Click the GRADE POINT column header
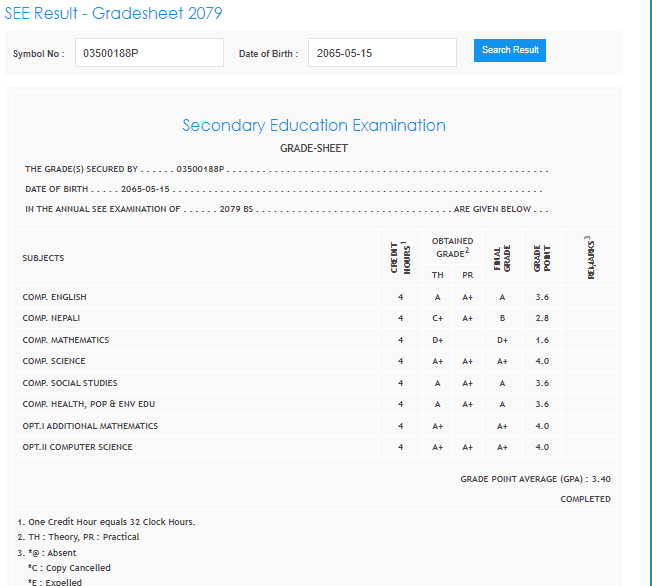This screenshot has height=586, width=652. [x=541, y=258]
